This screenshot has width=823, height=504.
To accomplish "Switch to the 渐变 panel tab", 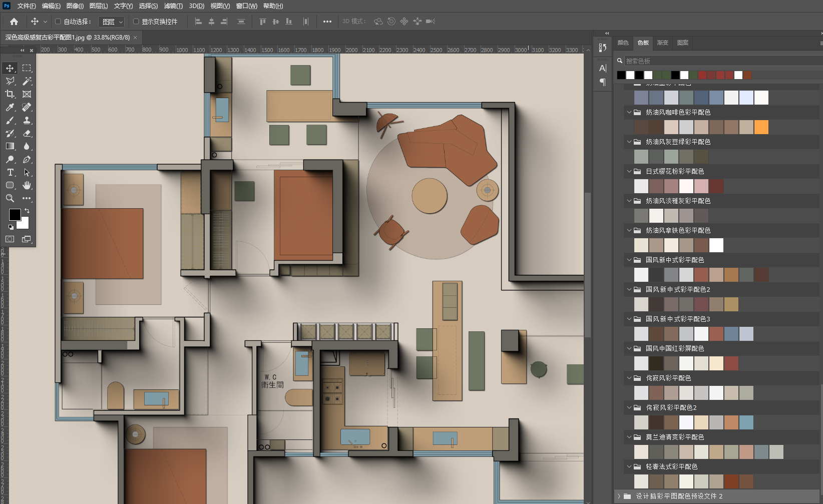I will tap(662, 43).
